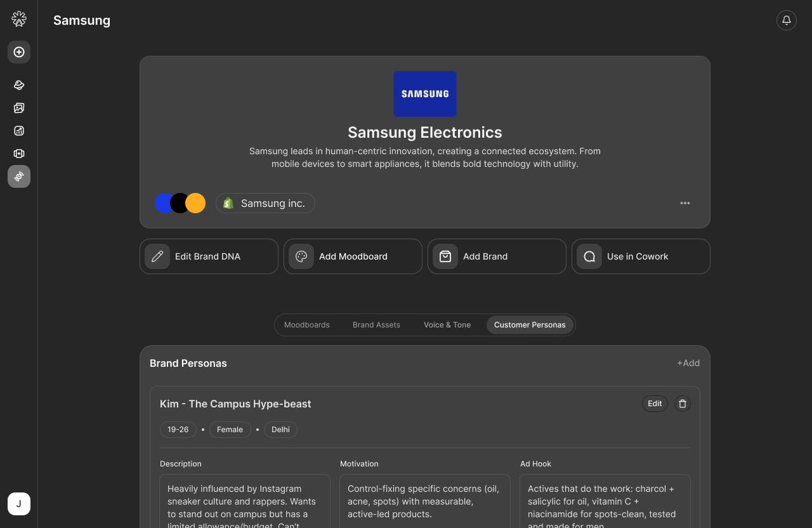Click the Samsung logo thumbnail

(x=425, y=94)
